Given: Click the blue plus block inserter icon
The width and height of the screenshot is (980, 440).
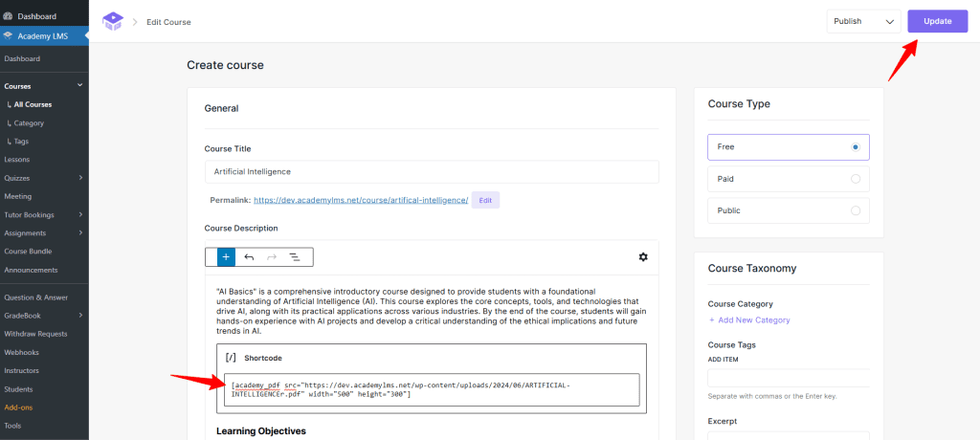Looking at the screenshot, I should pyautogui.click(x=226, y=256).
